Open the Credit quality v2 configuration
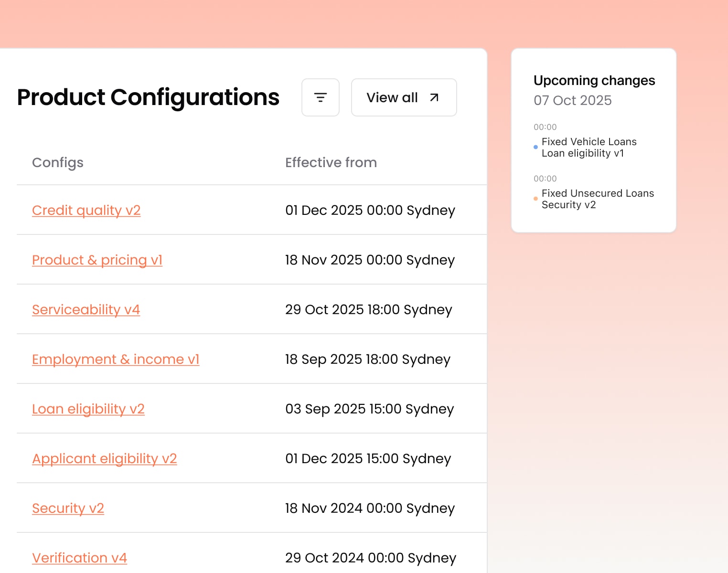 86,210
